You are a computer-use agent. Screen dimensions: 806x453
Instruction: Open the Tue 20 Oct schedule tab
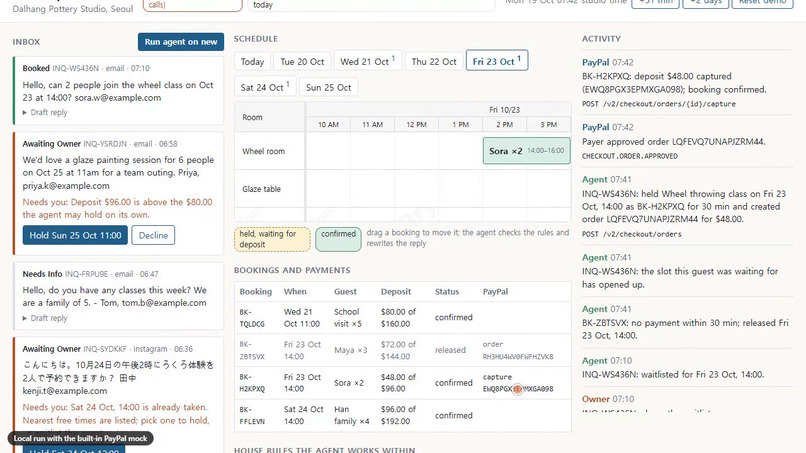click(x=302, y=62)
